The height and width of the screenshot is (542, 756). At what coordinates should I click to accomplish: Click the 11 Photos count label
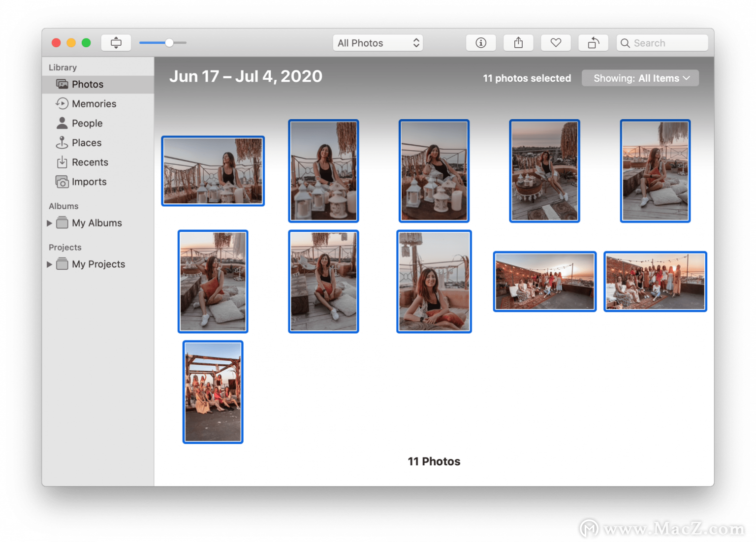[x=434, y=461]
